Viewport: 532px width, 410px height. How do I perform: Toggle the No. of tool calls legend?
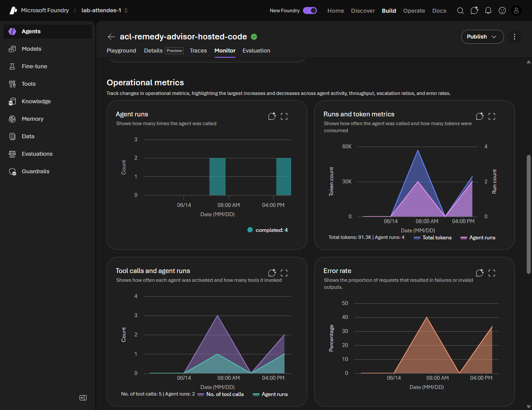[220, 394]
